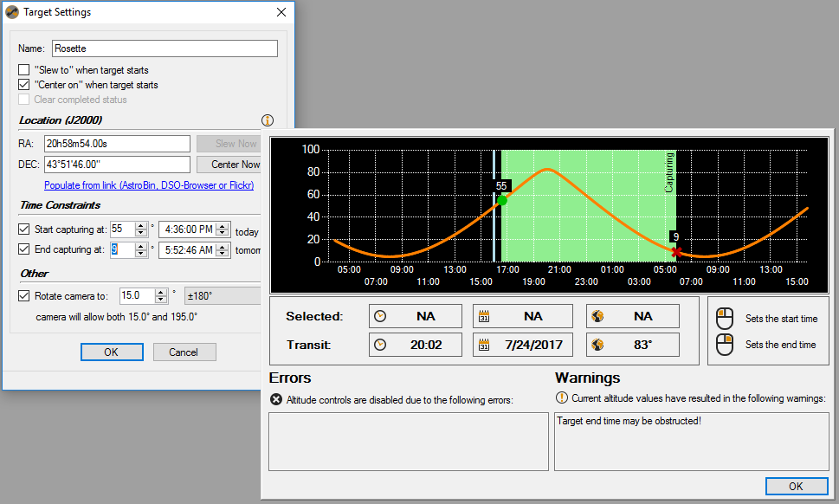Click the DEC field 43°51'46.00"
Viewport: 839px width, 504px height.
[x=117, y=165]
